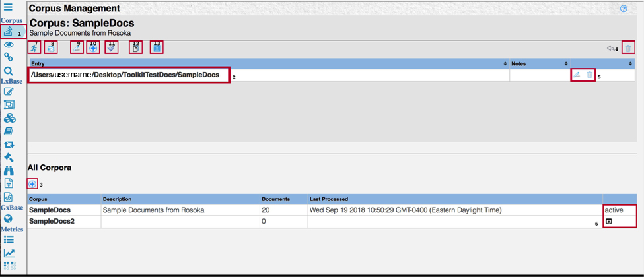Open the Corpus management stack icon
This screenshot has height=277, width=644.
click(x=9, y=32)
